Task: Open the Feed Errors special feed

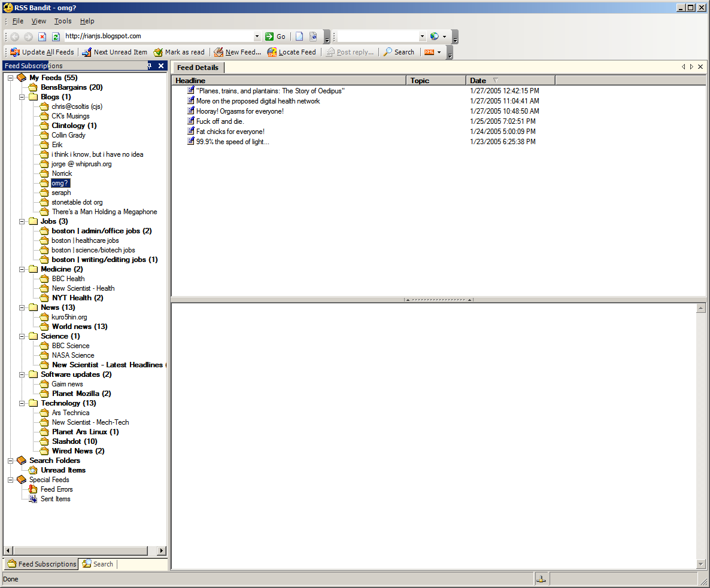Action: [56, 489]
